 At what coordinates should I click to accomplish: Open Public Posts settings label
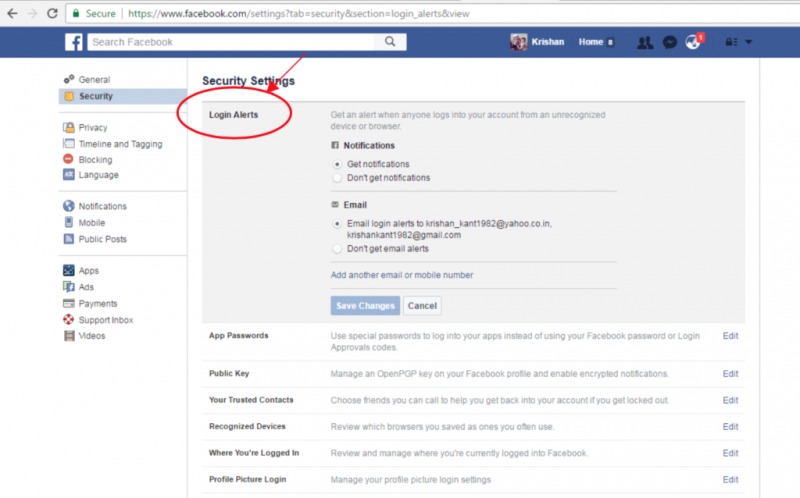point(103,239)
